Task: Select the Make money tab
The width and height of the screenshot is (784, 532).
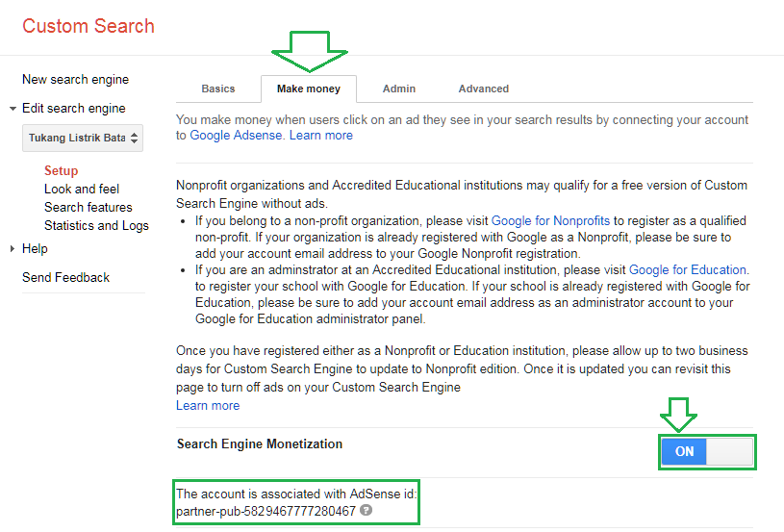Action: (x=308, y=89)
